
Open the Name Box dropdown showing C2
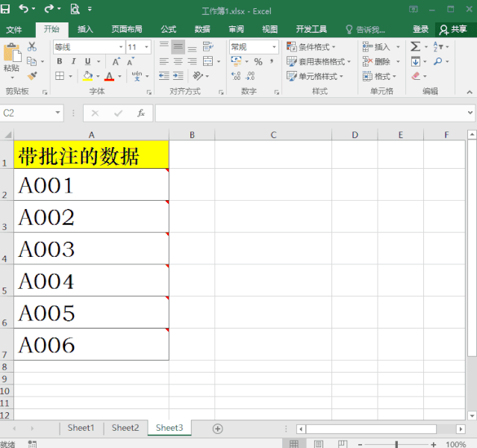57,113
